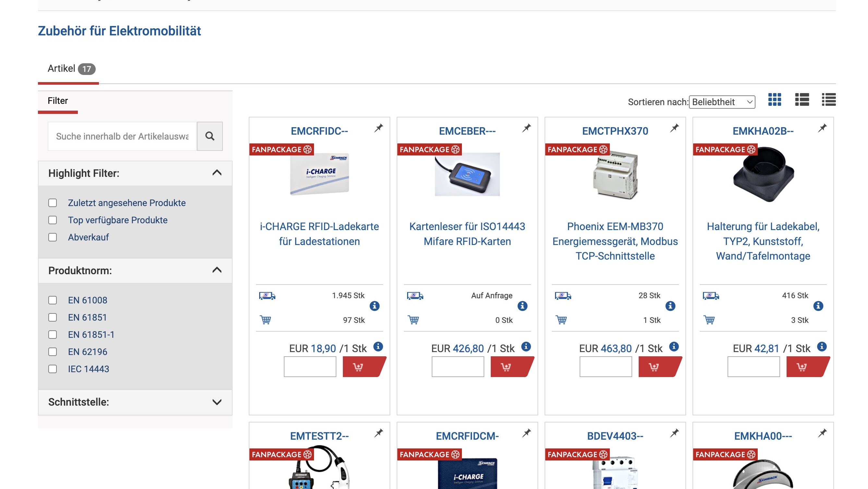Viewport: 868px width, 489px height.
Task: Select the Filter tab
Action: pos(58,101)
